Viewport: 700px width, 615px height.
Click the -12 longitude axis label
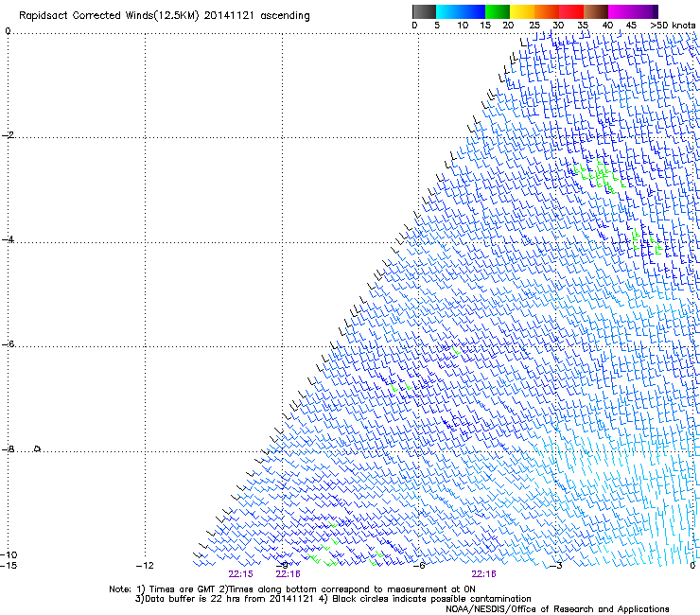pos(145,566)
